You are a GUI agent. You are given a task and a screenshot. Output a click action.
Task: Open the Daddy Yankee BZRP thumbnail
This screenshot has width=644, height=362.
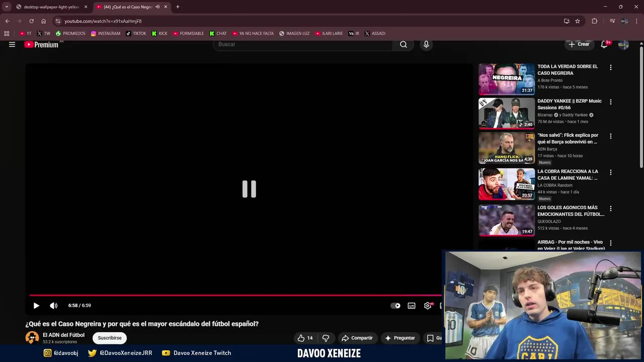click(x=507, y=113)
